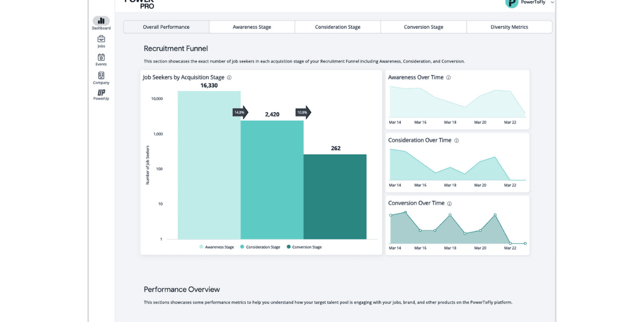Toggle the Consideration Stage legend entry
The width and height of the screenshot is (644, 322).
point(260,247)
